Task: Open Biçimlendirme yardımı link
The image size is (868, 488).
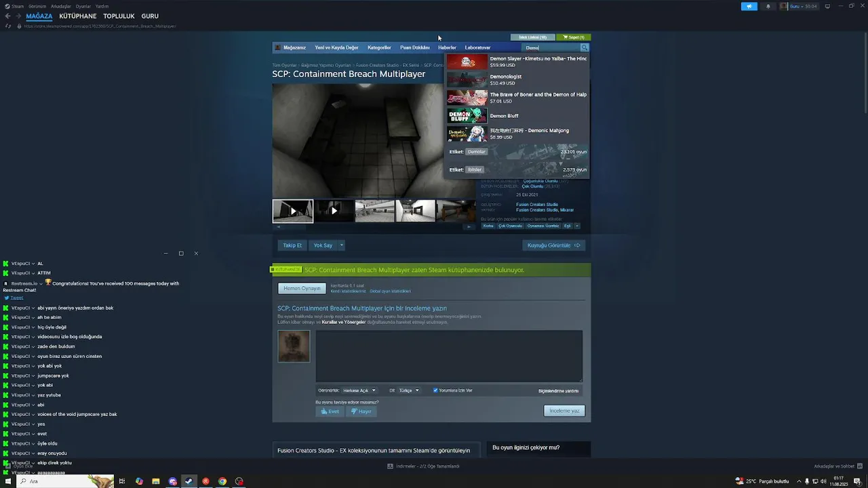Action: pyautogui.click(x=558, y=391)
